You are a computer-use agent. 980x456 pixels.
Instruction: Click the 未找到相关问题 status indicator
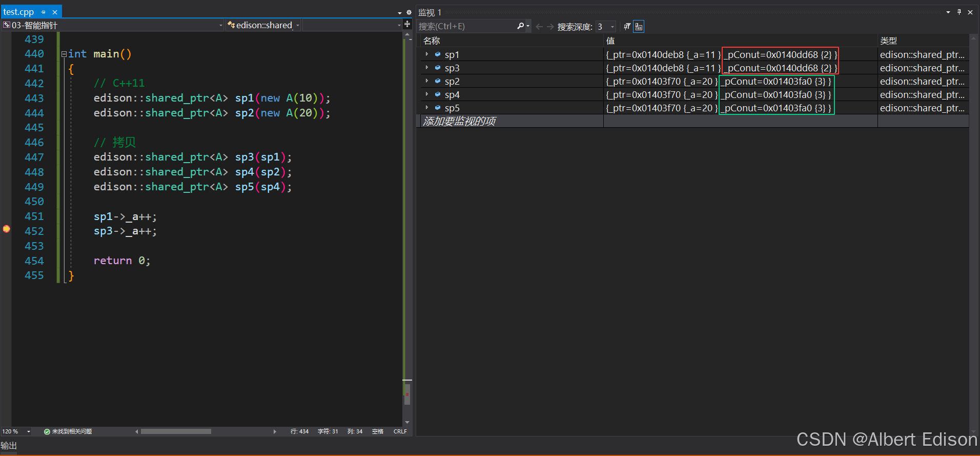click(x=68, y=431)
